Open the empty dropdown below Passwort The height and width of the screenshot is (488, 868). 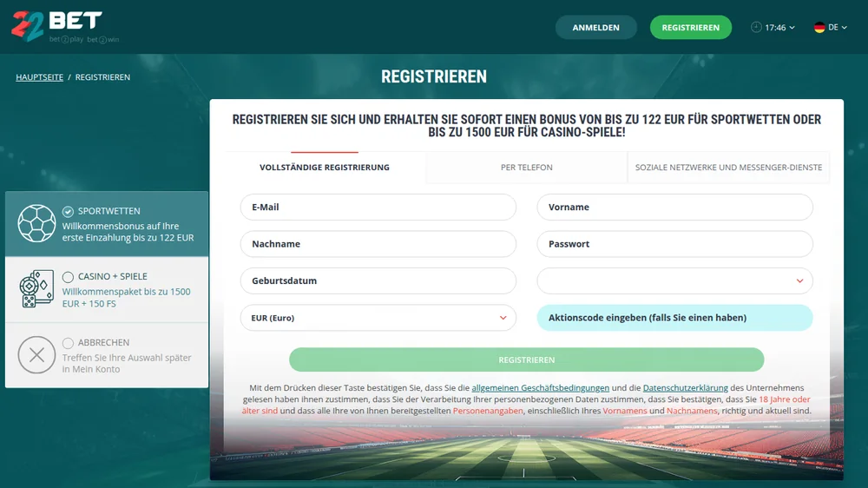[674, 280]
